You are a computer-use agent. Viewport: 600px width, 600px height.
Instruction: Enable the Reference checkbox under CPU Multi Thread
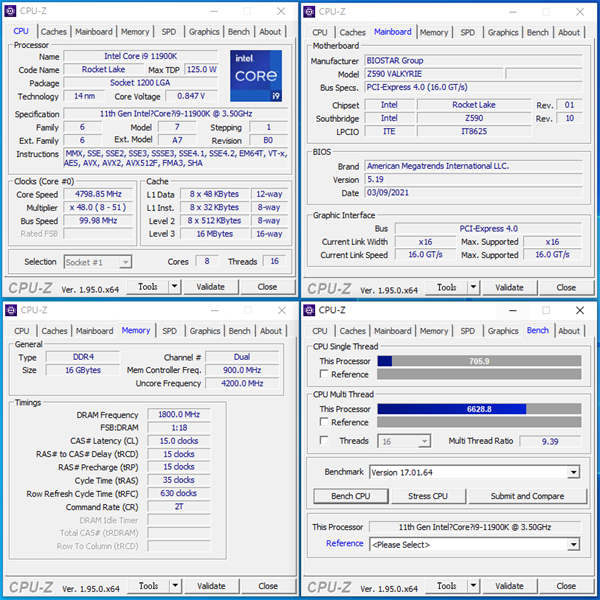[x=324, y=422]
